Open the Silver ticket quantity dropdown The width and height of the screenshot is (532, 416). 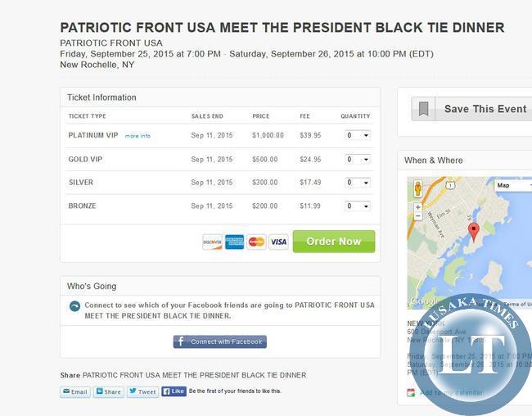pos(358,183)
